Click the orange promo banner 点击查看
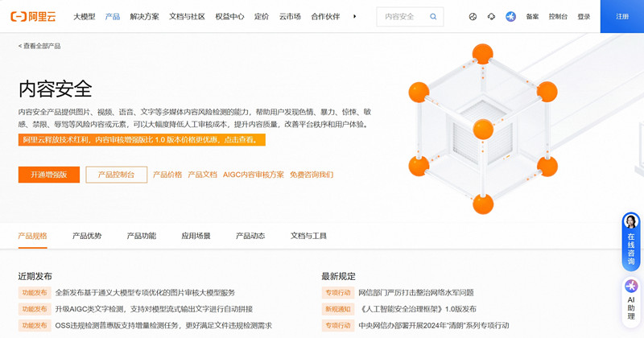 pyautogui.click(x=142, y=140)
